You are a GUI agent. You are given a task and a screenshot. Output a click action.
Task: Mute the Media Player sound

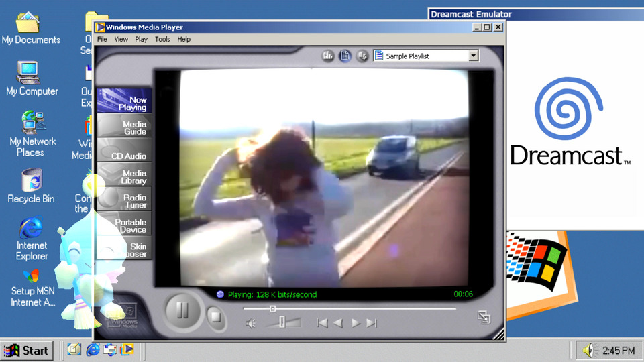[x=250, y=323]
